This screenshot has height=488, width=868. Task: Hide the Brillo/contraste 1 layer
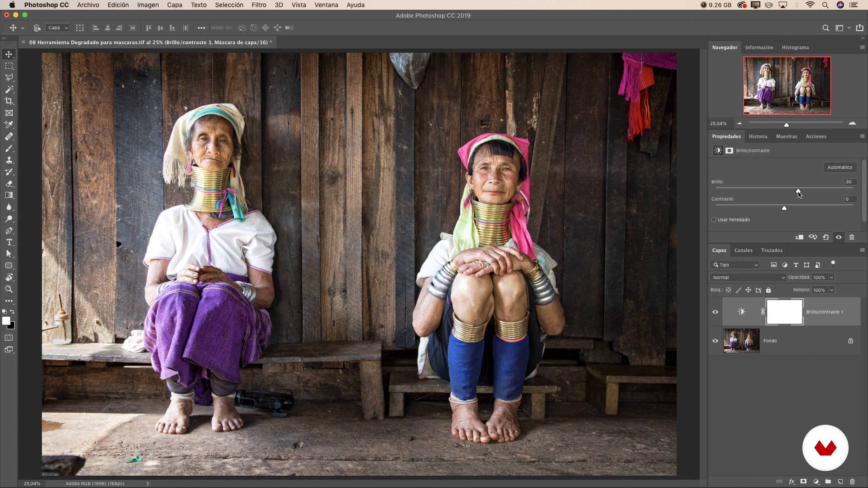[715, 312]
